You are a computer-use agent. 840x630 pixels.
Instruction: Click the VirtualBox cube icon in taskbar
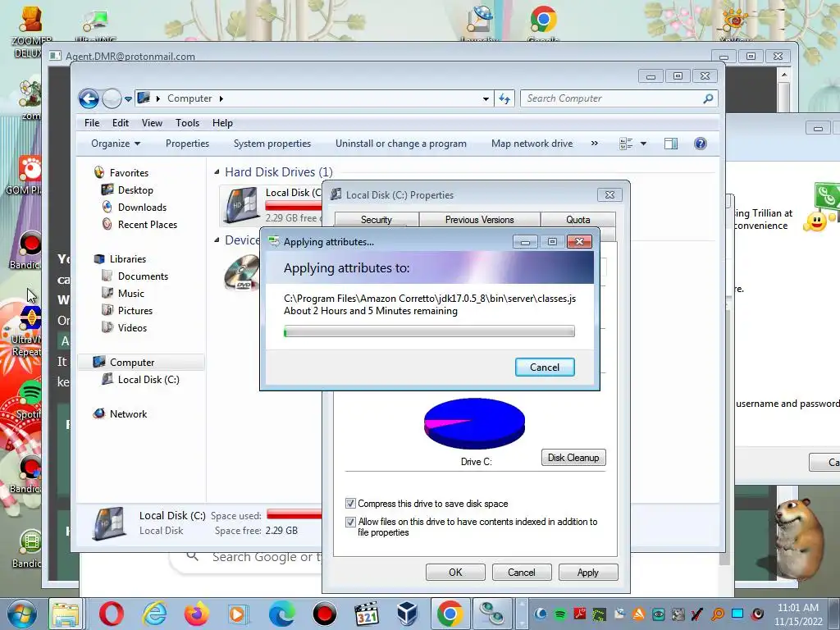point(408,614)
